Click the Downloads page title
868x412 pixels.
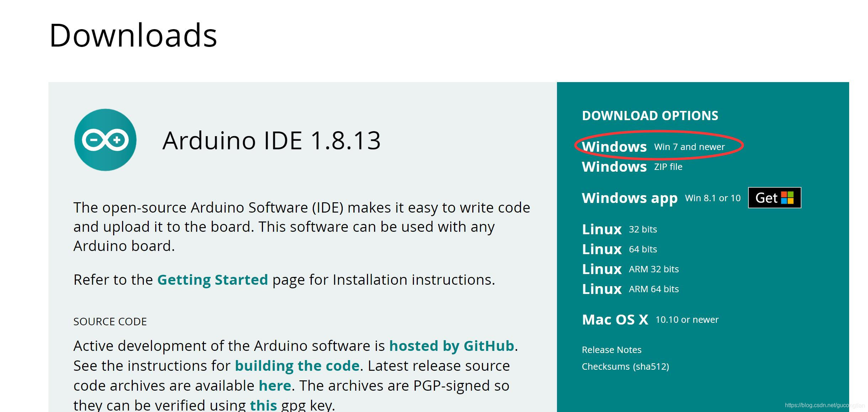(x=133, y=35)
